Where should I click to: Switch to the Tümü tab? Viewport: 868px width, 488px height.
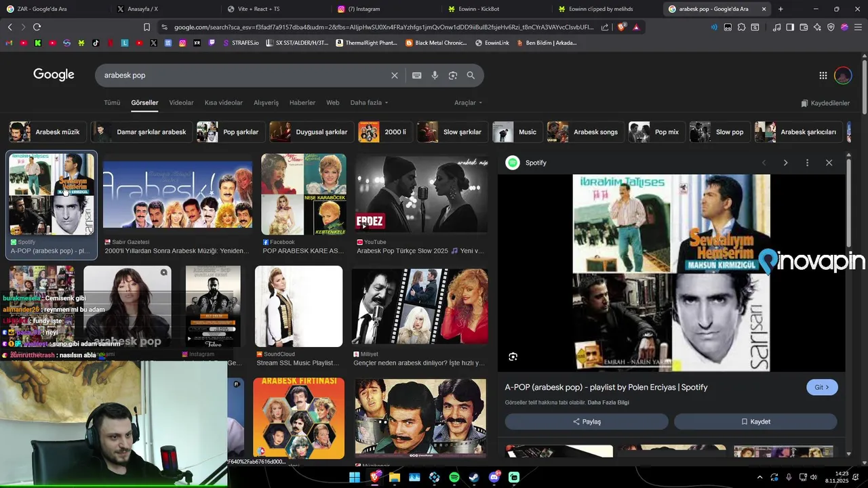click(112, 103)
